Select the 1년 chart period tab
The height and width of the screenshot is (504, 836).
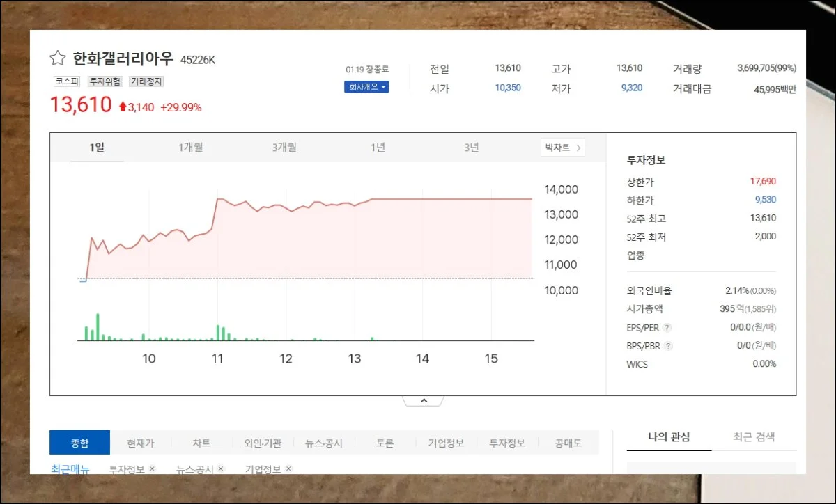(x=378, y=148)
